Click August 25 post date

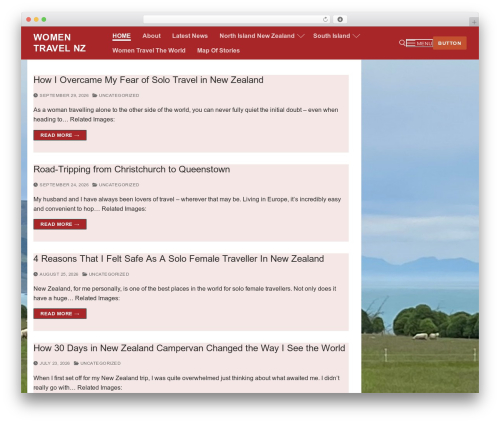pyautogui.click(x=59, y=274)
